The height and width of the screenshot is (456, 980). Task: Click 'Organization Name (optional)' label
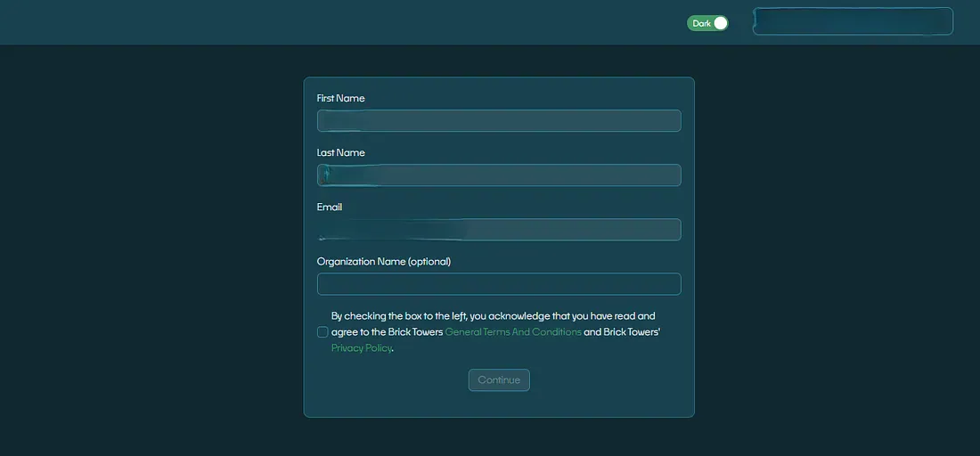[384, 261]
